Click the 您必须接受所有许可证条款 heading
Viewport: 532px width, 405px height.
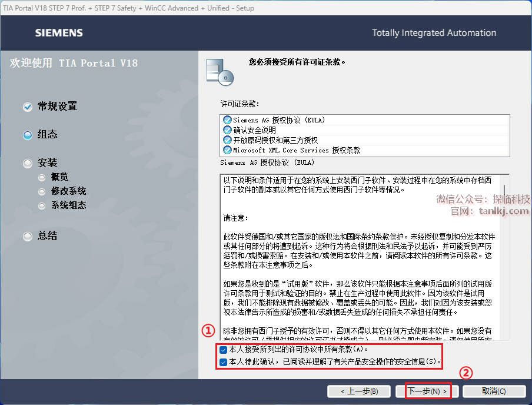[x=297, y=62]
